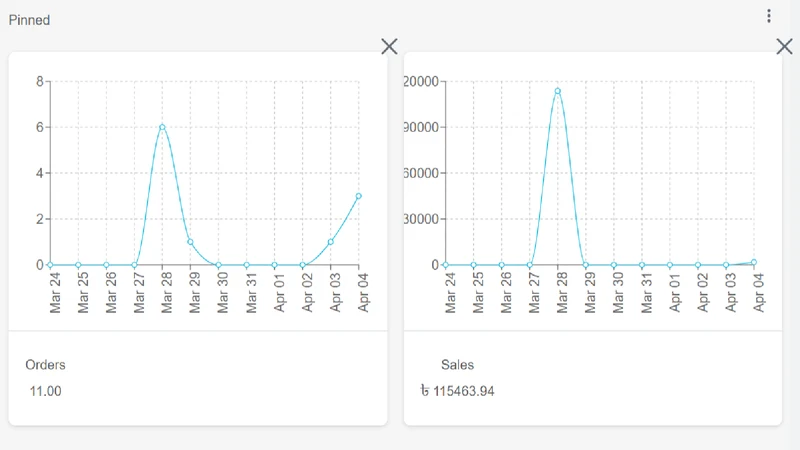Select the Apr 04 data point on Orders chart
The width and height of the screenshot is (800, 450).
pyautogui.click(x=359, y=196)
